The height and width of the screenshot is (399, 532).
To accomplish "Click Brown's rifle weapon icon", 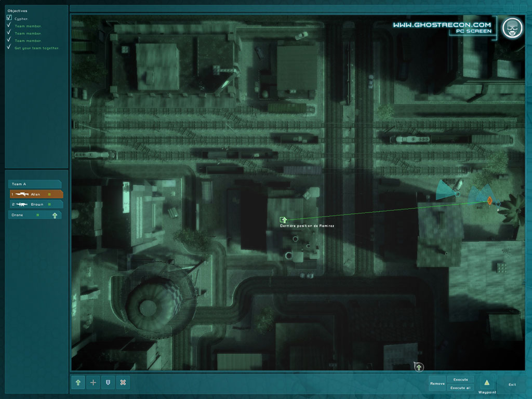I will pos(22,204).
